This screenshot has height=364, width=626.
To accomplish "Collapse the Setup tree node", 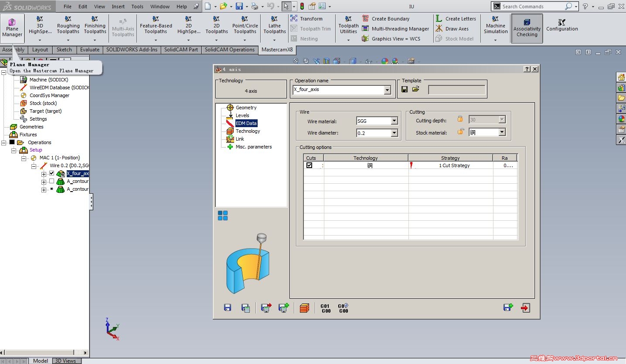I will click(x=14, y=150).
